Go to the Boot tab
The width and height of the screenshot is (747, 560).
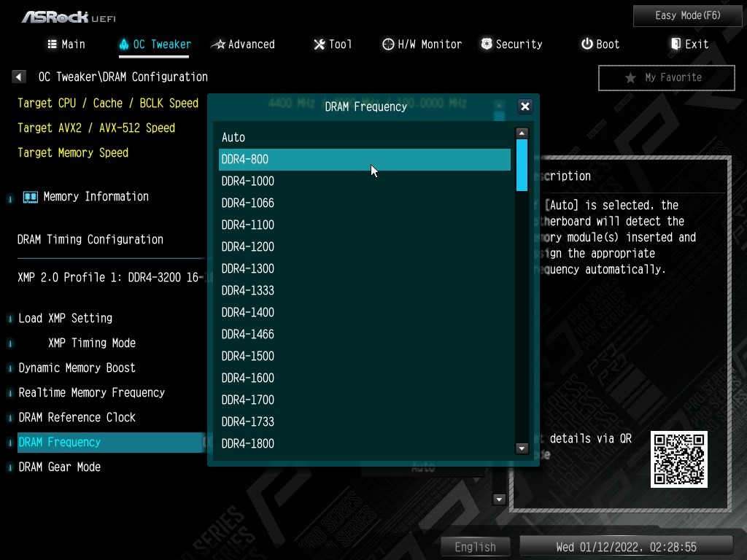tap(600, 44)
